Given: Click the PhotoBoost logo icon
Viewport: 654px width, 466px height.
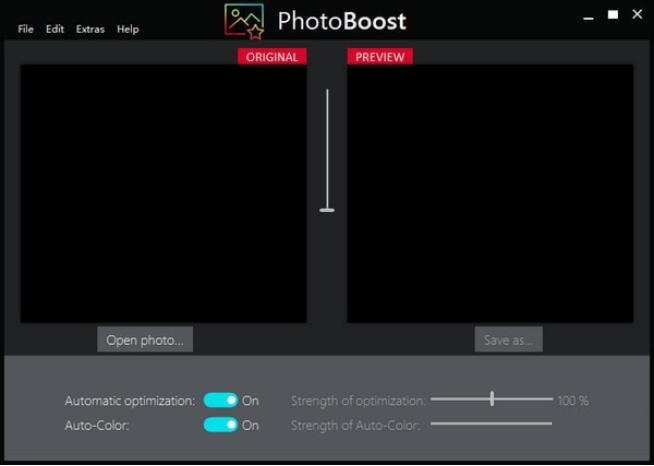Looking at the screenshot, I should (244, 21).
